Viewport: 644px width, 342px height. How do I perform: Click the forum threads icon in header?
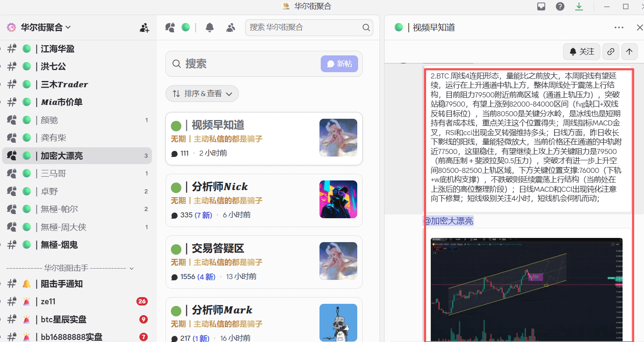pyautogui.click(x=170, y=27)
